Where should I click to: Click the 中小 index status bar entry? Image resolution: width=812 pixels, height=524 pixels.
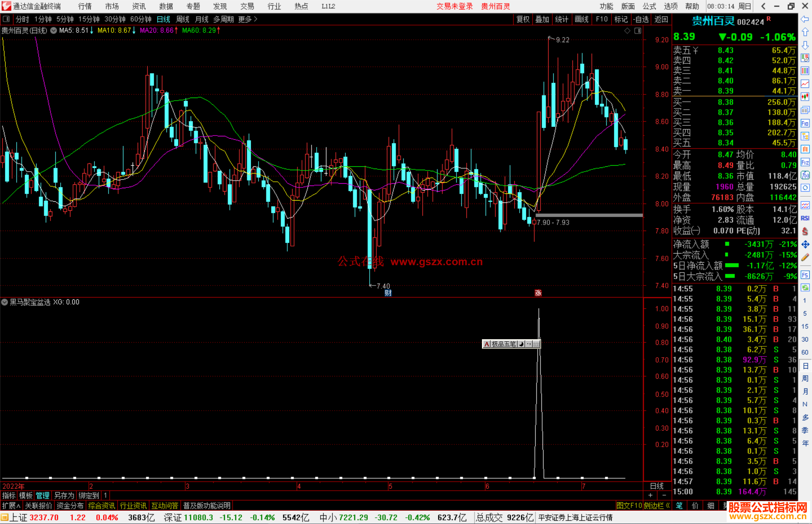pos(393,518)
